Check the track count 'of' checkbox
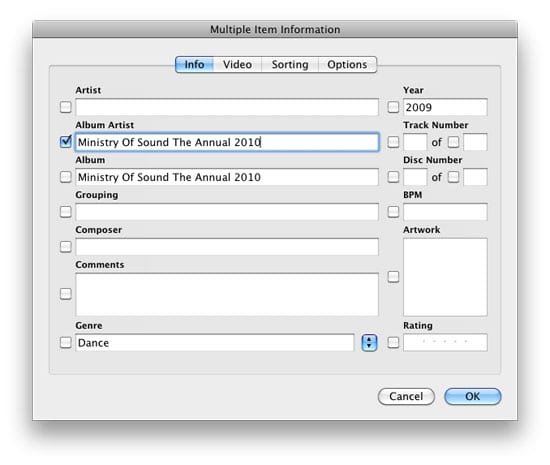Screen dimensions: 550x465 click(454, 142)
